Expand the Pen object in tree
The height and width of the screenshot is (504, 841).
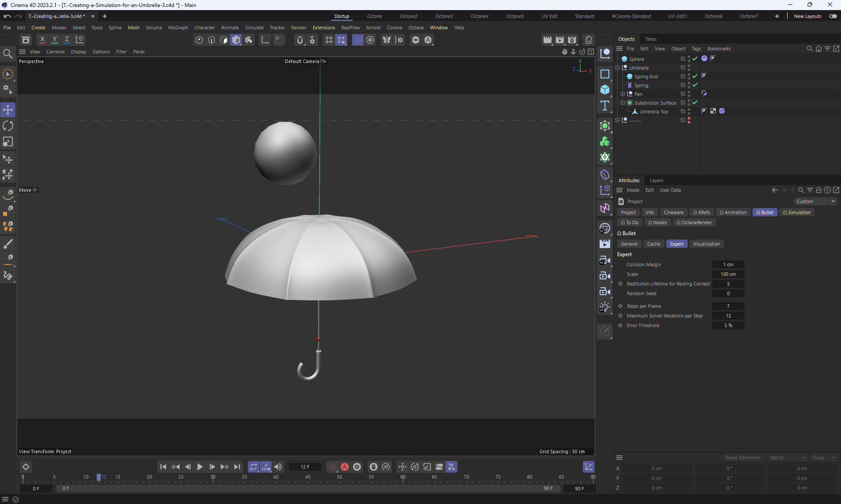click(622, 94)
